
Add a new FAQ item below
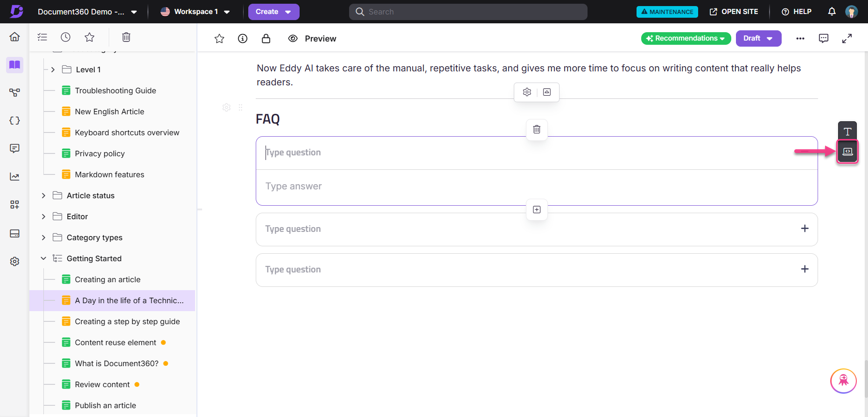(x=537, y=209)
